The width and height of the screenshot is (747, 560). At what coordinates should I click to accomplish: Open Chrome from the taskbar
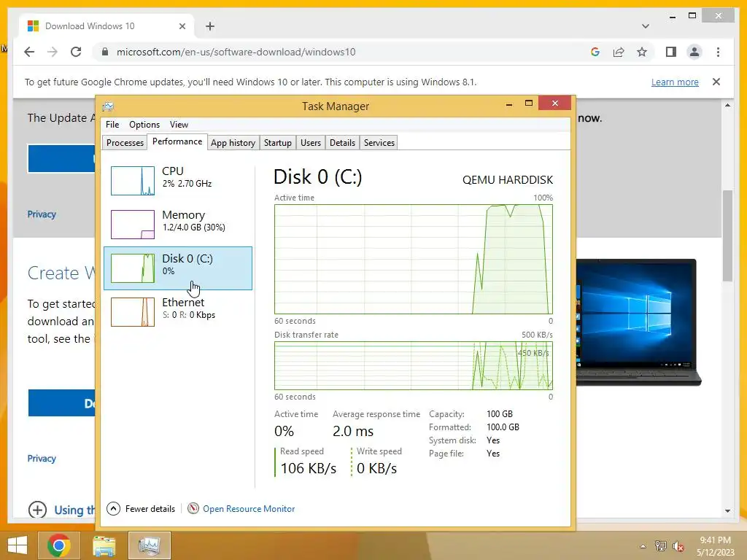click(x=59, y=545)
